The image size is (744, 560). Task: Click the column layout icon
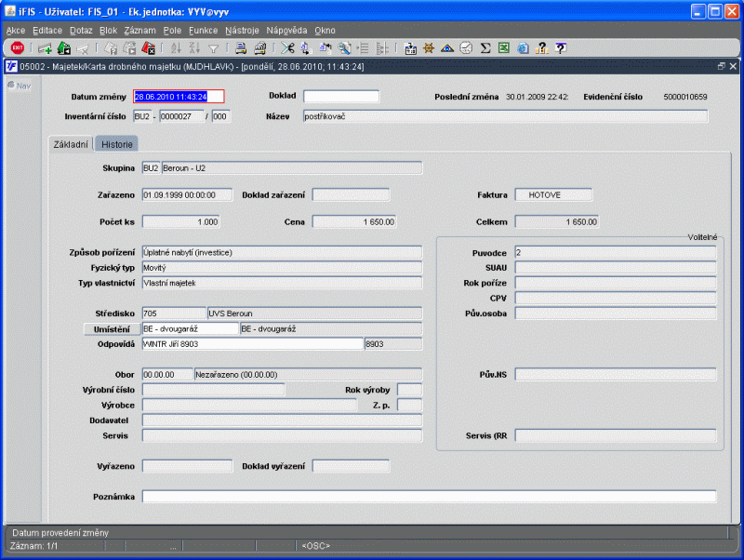382,48
